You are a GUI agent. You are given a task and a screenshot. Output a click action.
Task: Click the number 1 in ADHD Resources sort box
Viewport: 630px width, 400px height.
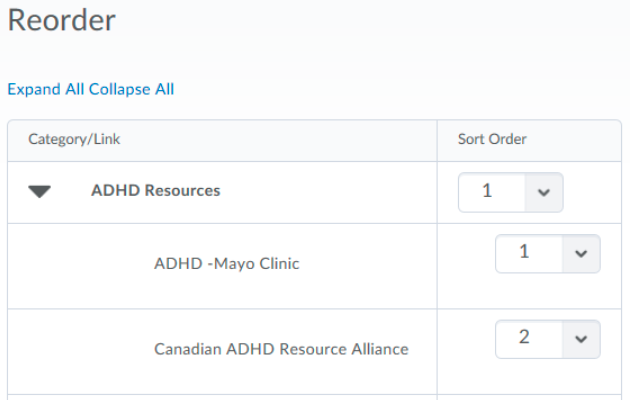pos(487,191)
